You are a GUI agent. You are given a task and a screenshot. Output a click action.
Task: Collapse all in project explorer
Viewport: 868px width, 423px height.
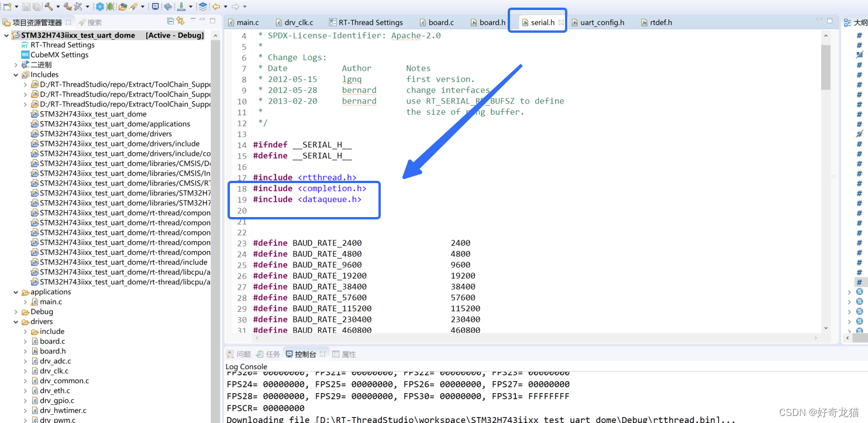click(x=170, y=21)
